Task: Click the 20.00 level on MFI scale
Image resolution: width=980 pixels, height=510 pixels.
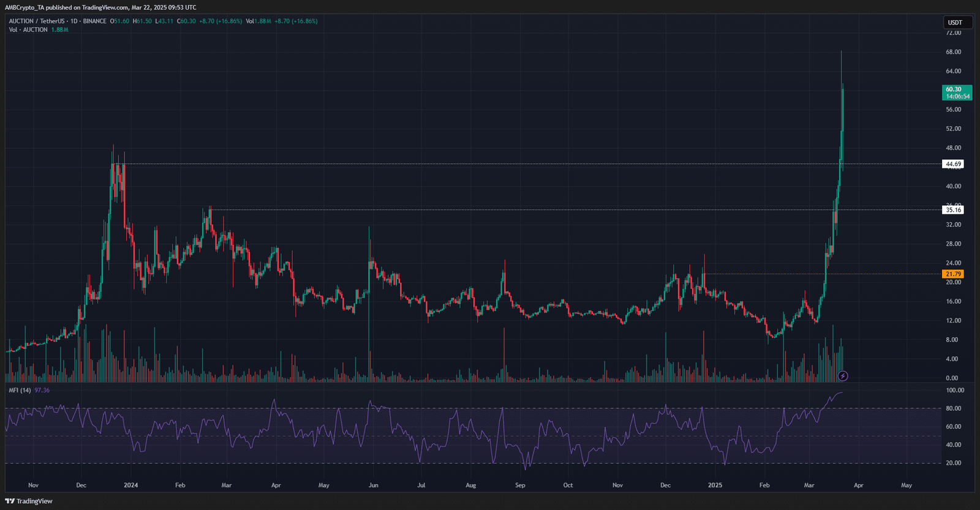Action: (953, 463)
